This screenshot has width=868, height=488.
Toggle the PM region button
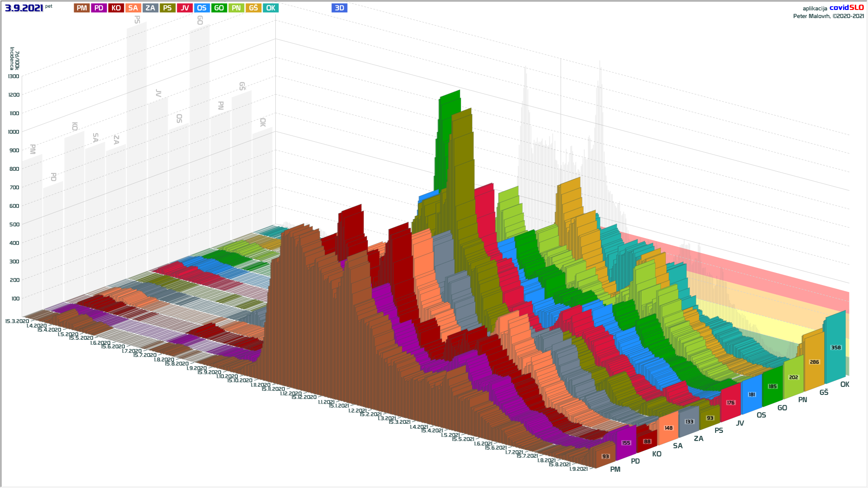pos(82,8)
